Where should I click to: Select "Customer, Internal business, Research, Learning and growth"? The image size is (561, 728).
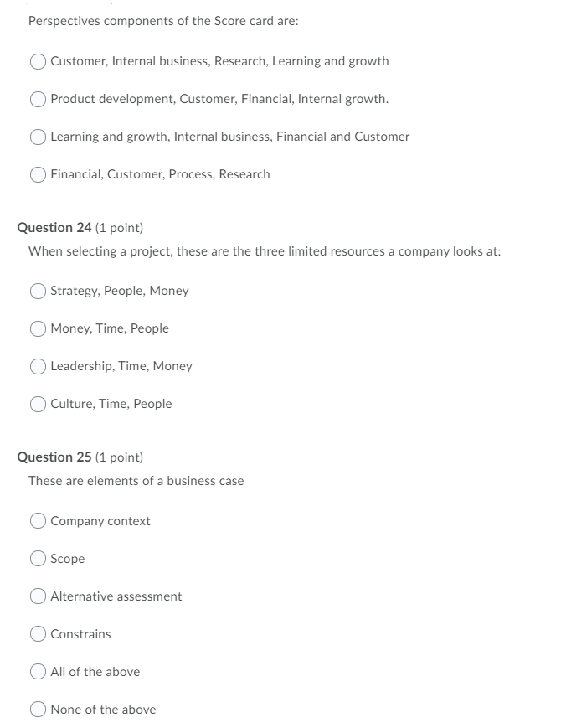[x=38, y=61]
